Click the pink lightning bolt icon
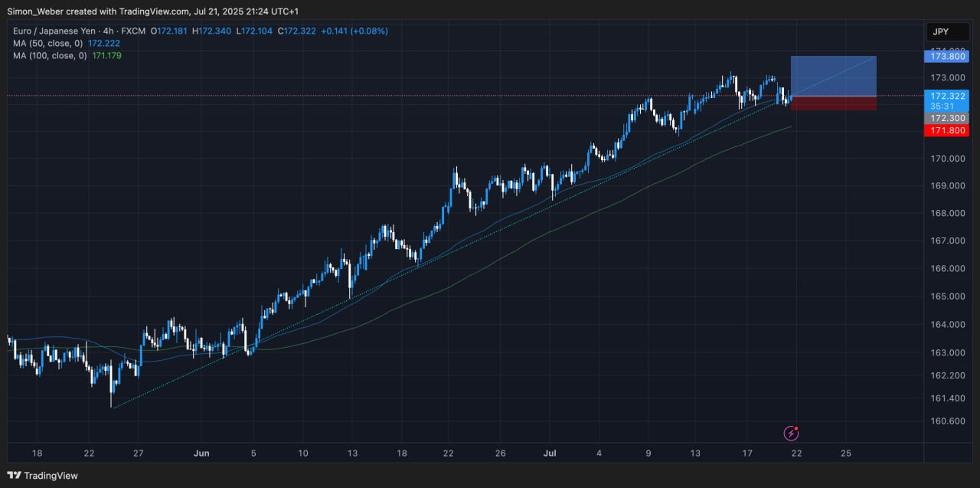The image size is (980, 488). (791, 434)
